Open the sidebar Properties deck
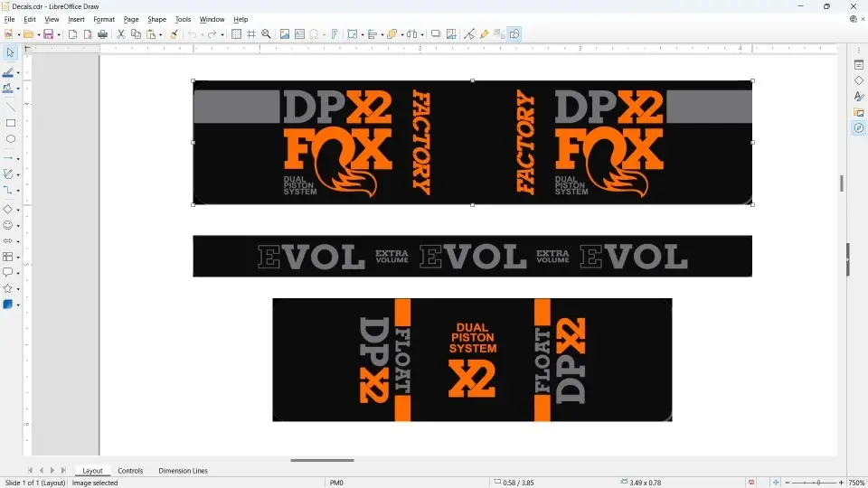 point(859,65)
